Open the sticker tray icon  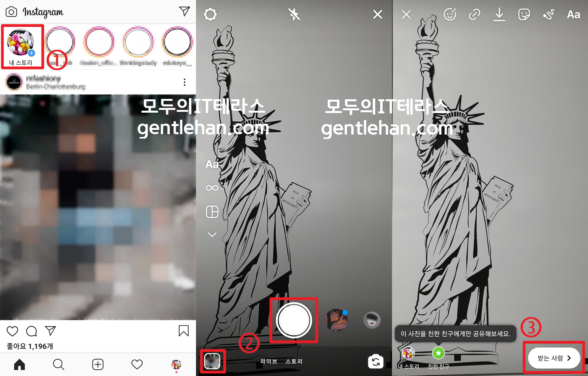click(524, 15)
